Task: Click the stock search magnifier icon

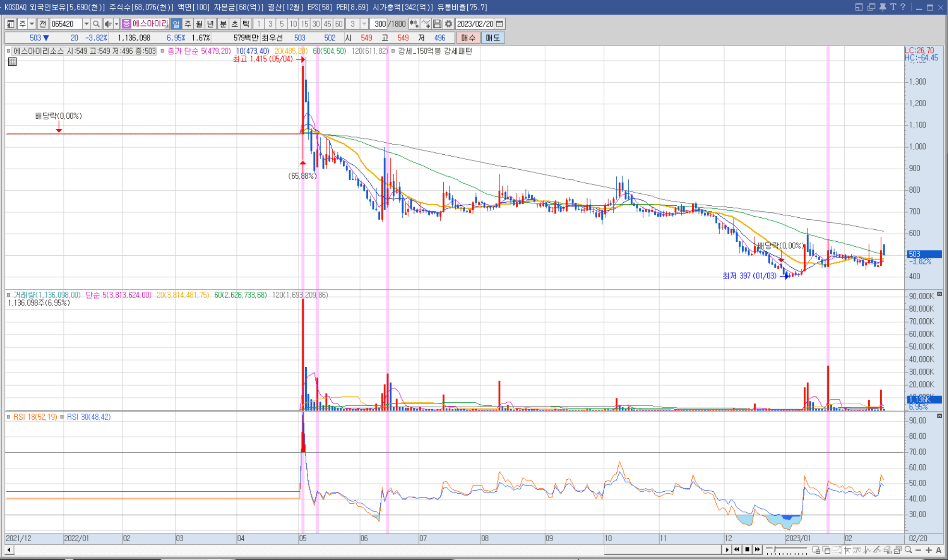Action: [x=96, y=24]
